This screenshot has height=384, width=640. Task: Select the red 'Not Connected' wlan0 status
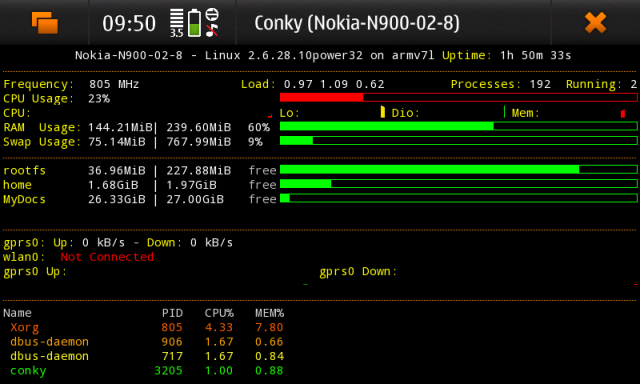(107, 257)
